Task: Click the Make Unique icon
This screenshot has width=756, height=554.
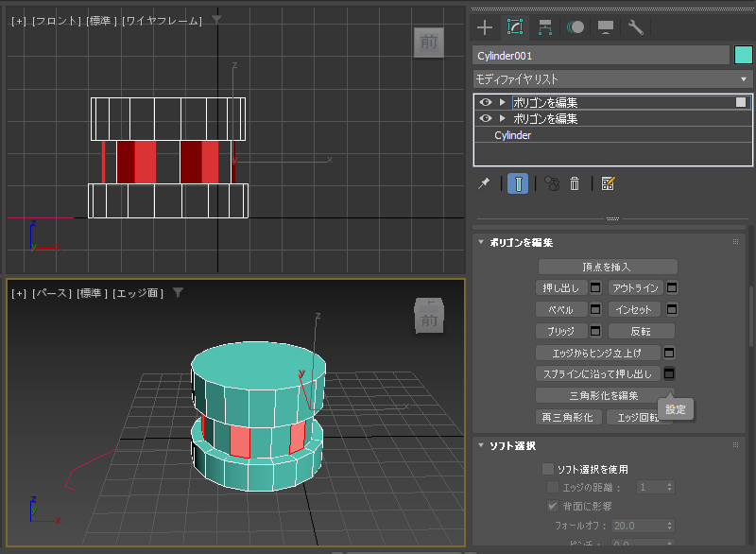Action: (x=552, y=183)
